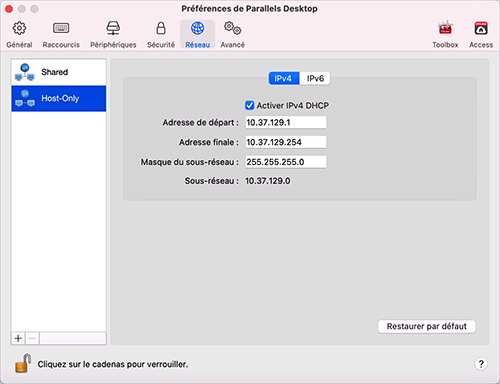Screen dimensions: 500x384
Task: Open the help question mark button
Action: point(481,364)
